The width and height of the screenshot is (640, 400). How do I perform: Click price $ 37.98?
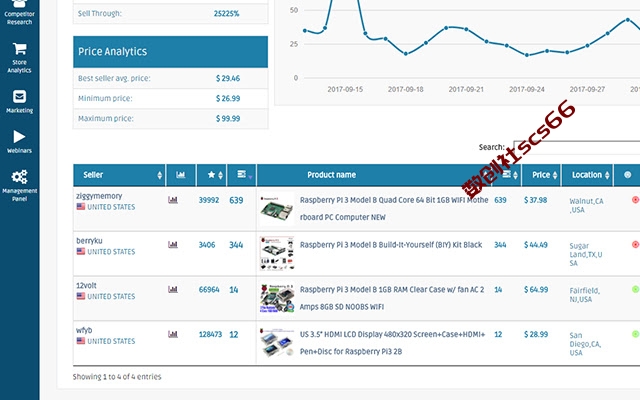pyautogui.click(x=536, y=200)
